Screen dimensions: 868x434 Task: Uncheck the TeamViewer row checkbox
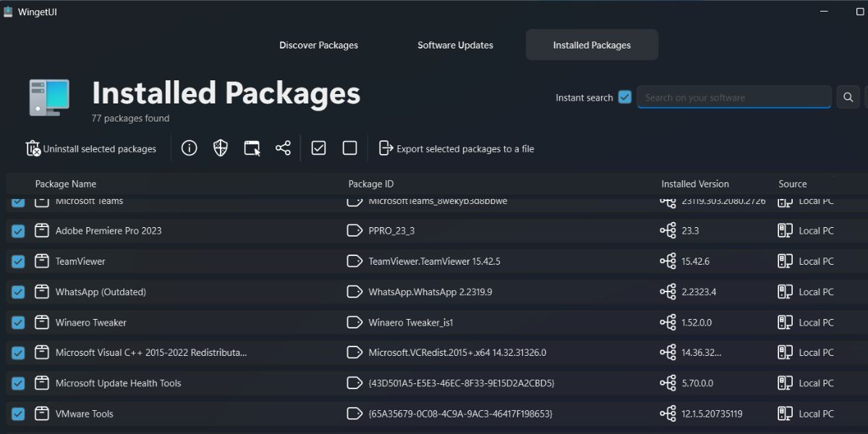[18, 261]
